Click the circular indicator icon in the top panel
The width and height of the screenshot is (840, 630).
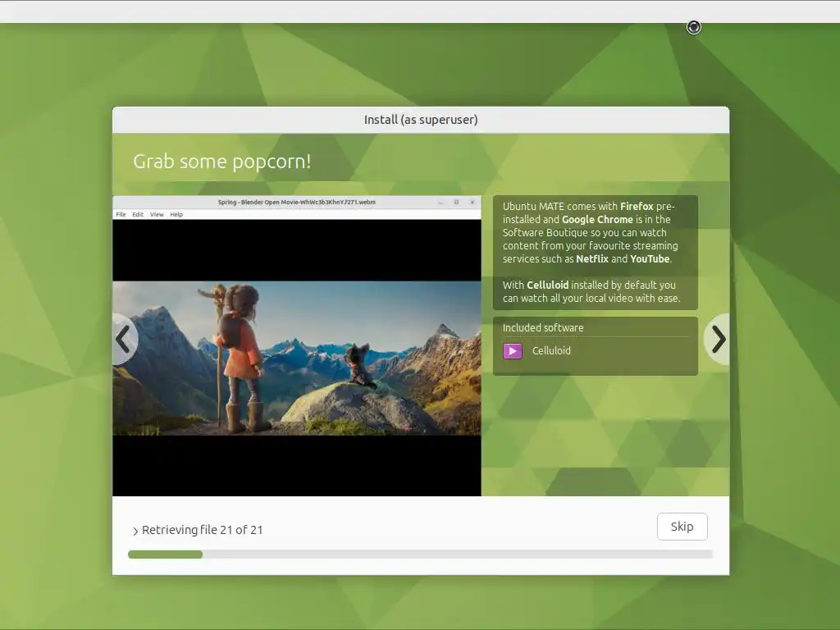pos(694,27)
